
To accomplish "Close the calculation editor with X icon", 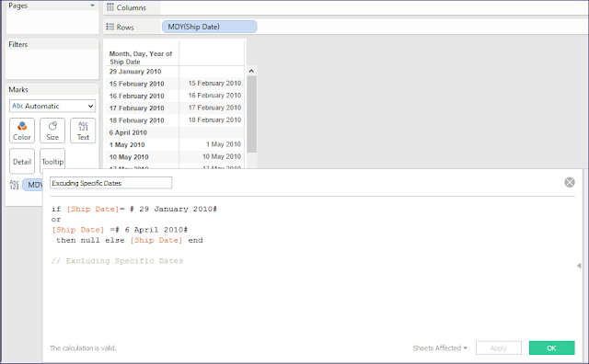I will click(570, 182).
